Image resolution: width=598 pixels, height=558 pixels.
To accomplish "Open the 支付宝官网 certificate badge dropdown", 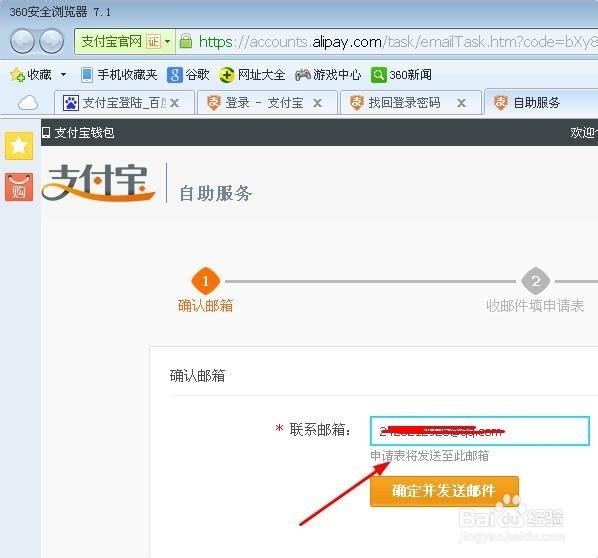I will (125, 41).
